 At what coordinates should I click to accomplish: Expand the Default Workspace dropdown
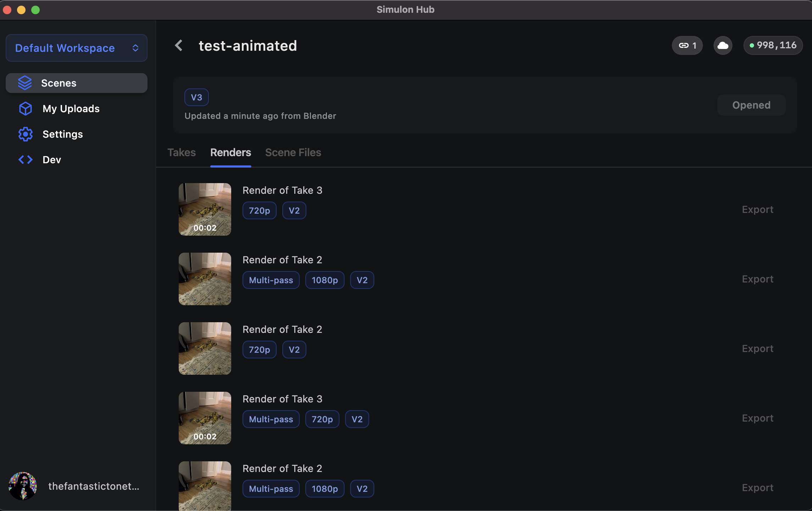[x=77, y=48]
